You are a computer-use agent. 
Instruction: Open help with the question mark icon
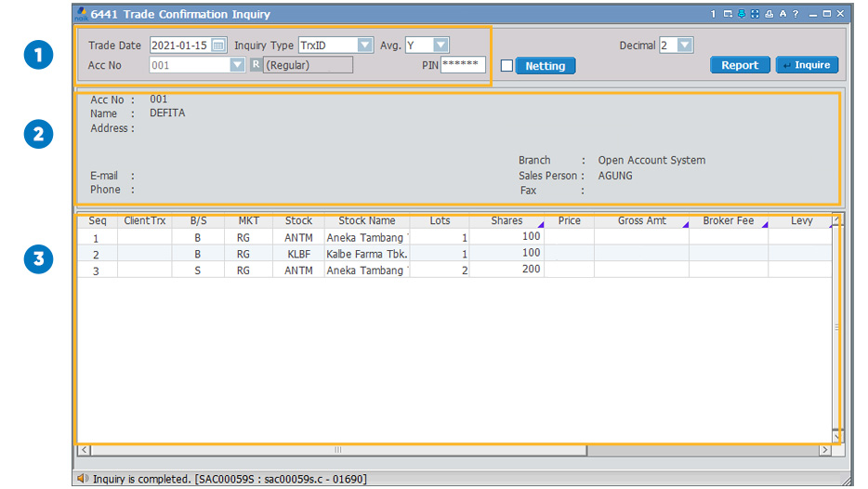(796, 14)
